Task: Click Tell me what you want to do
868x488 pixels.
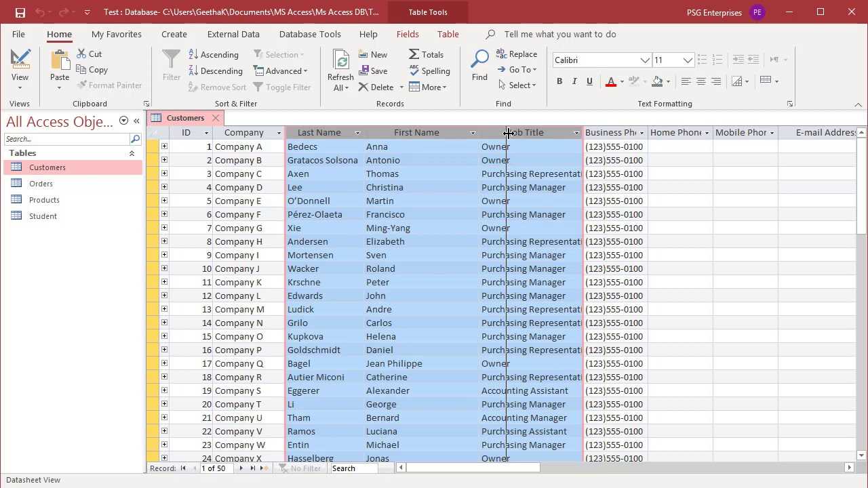Action: tap(560, 34)
